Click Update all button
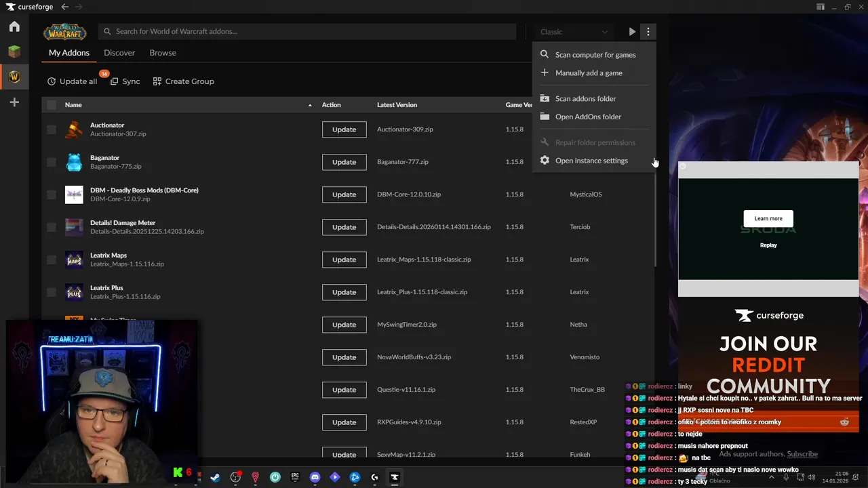Image resolution: width=868 pixels, height=488 pixels. pos(72,81)
